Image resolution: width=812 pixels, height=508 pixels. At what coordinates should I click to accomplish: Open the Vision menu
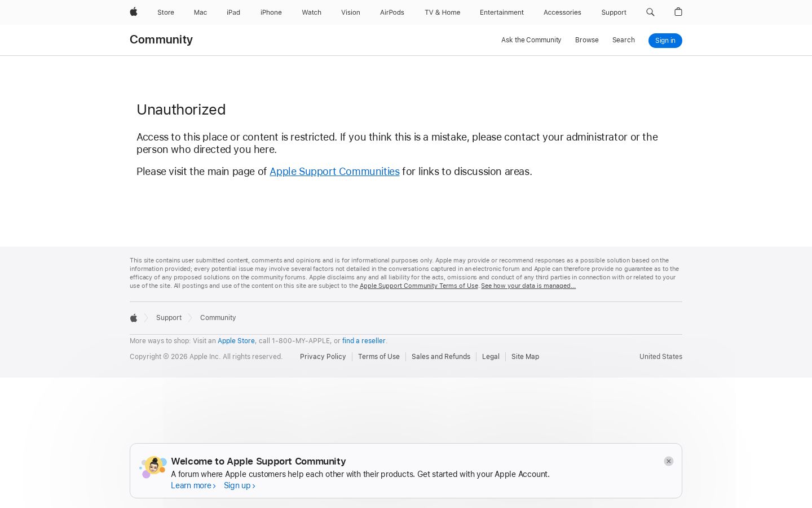tap(351, 12)
